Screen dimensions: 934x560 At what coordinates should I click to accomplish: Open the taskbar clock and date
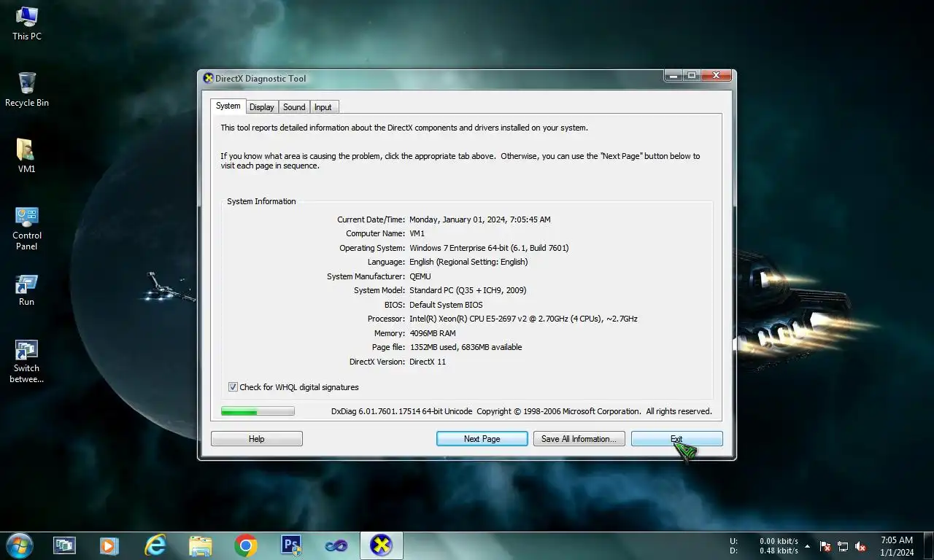(x=897, y=546)
